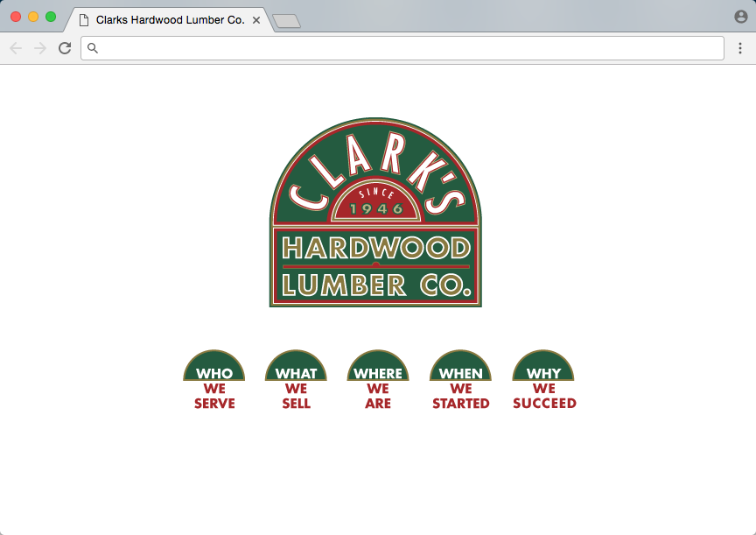Open the user profile icon
The width and height of the screenshot is (756, 535).
coord(740,17)
